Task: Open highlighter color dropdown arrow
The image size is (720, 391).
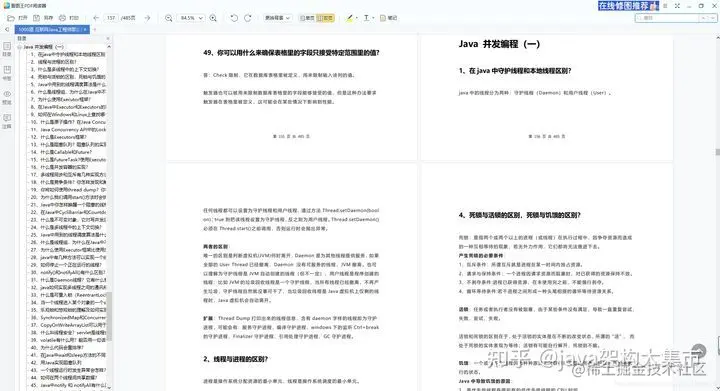Action: (x=357, y=18)
